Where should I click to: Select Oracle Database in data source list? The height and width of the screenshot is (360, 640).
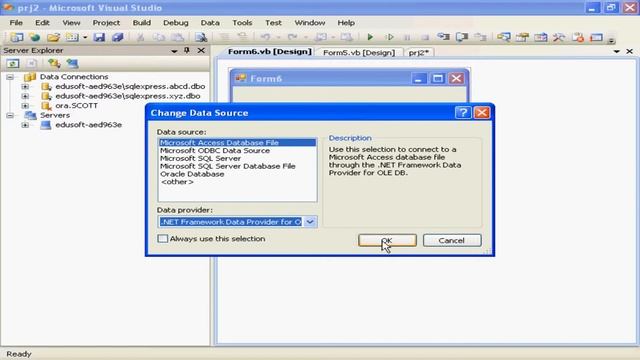coord(237,174)
